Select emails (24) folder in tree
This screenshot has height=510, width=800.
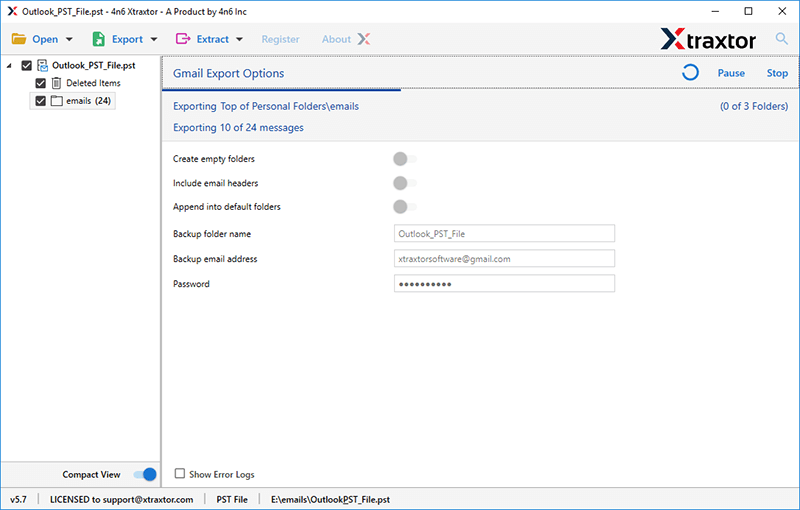[88, 100]
